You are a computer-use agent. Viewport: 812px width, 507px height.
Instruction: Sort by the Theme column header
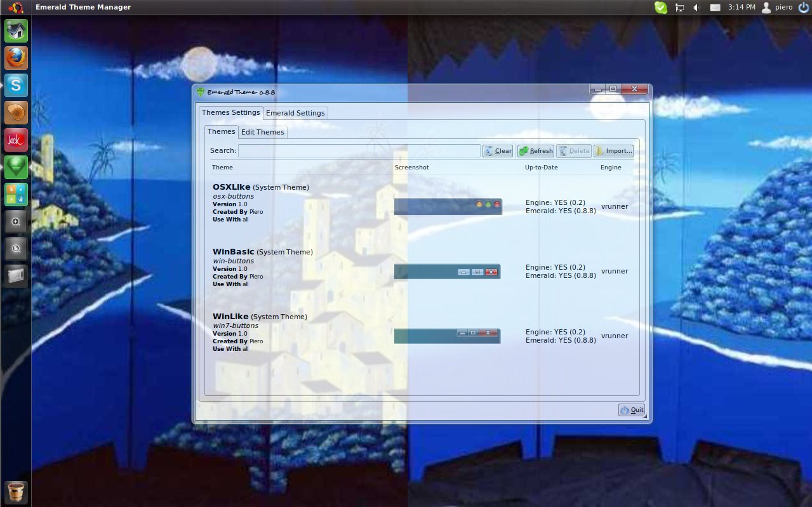pos(222,168)
